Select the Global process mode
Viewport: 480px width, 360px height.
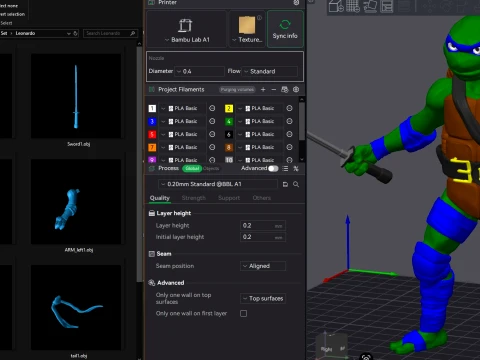point(192,169)
